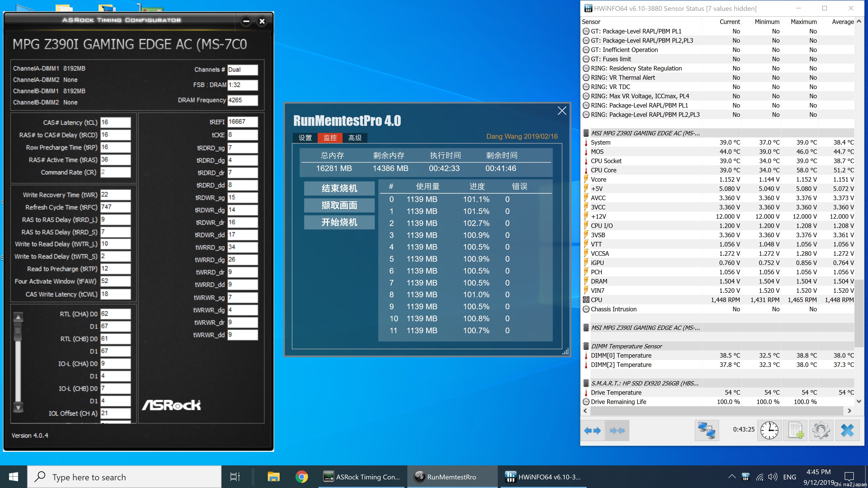The width and height of the screenshot is (868, 488).
Task: Click the Vcore lightning bolt icon
Action: tap(586, 179)
